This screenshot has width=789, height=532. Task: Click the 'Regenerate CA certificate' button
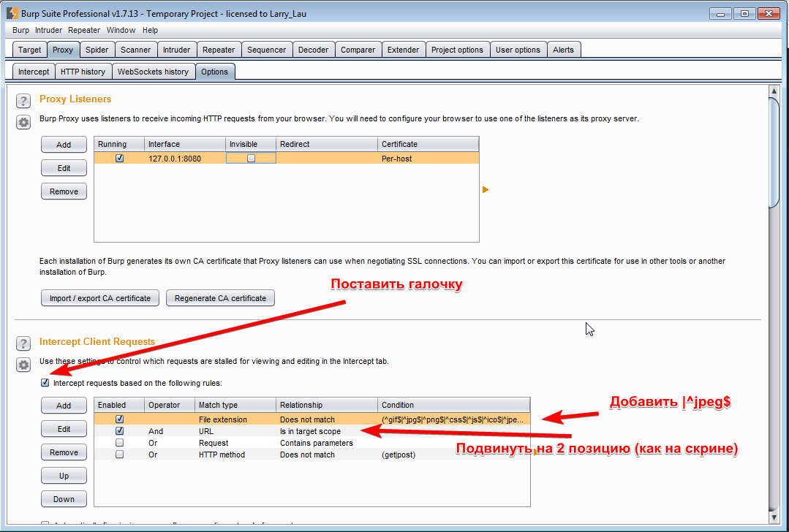pos(220,298)
